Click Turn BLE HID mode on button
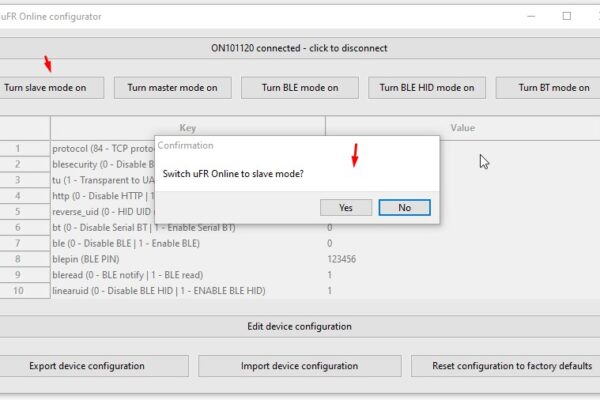Screen dimensions: 600x400 coord(427,88)
